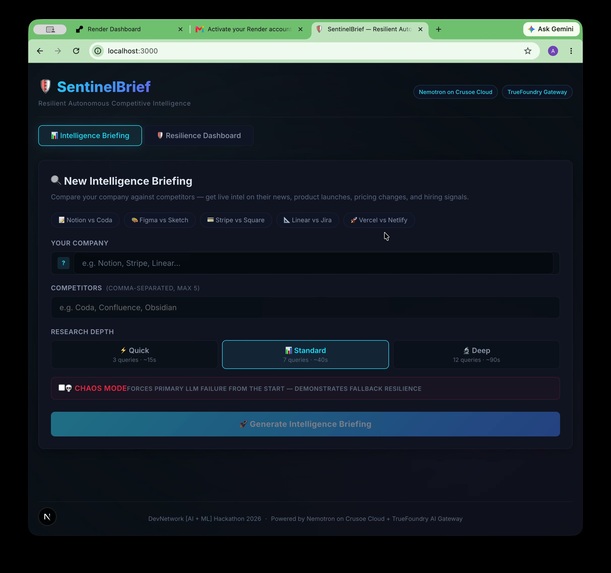Open a new tab with the plus icon
The image size is (611, 573).
click(x=438, y=29)
